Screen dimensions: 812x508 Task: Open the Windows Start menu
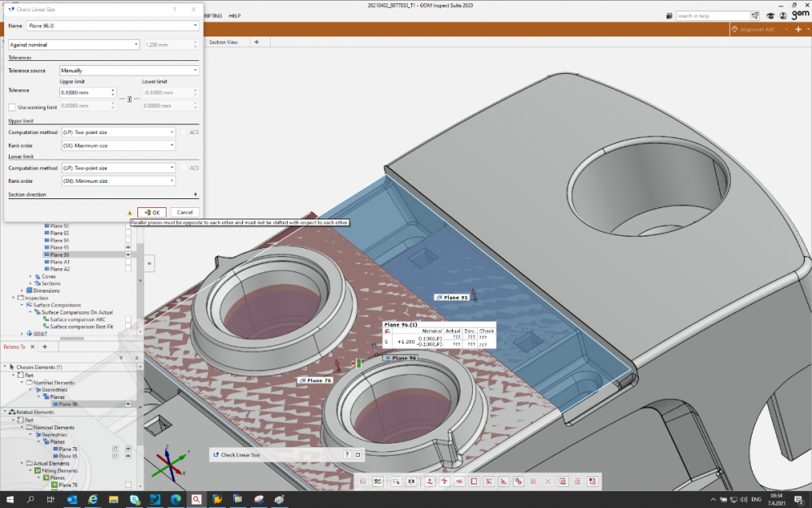point(11,499)
